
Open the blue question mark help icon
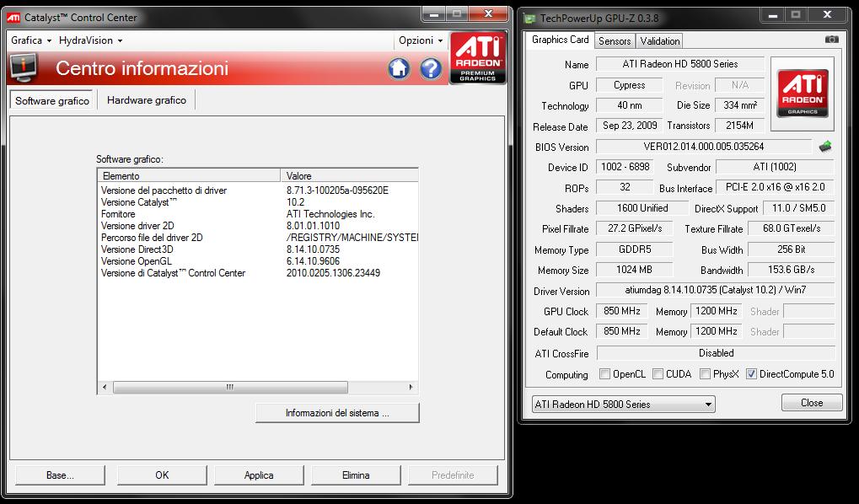431,68
